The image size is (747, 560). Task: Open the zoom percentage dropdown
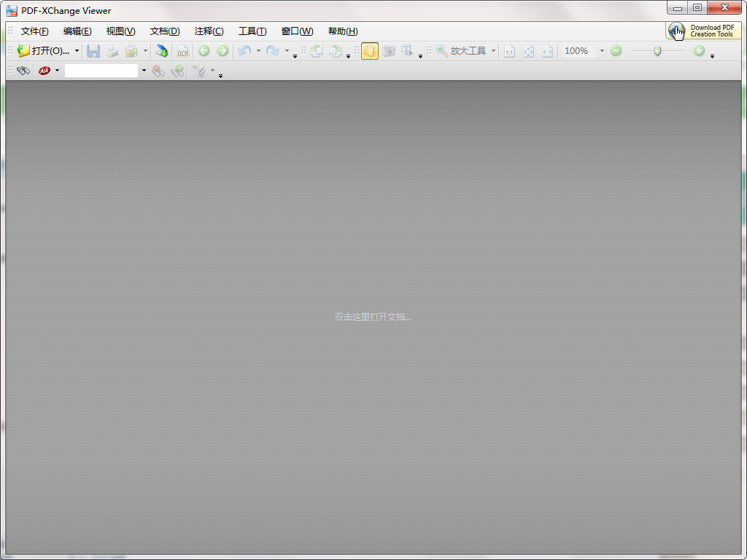(x=601, y=51)
